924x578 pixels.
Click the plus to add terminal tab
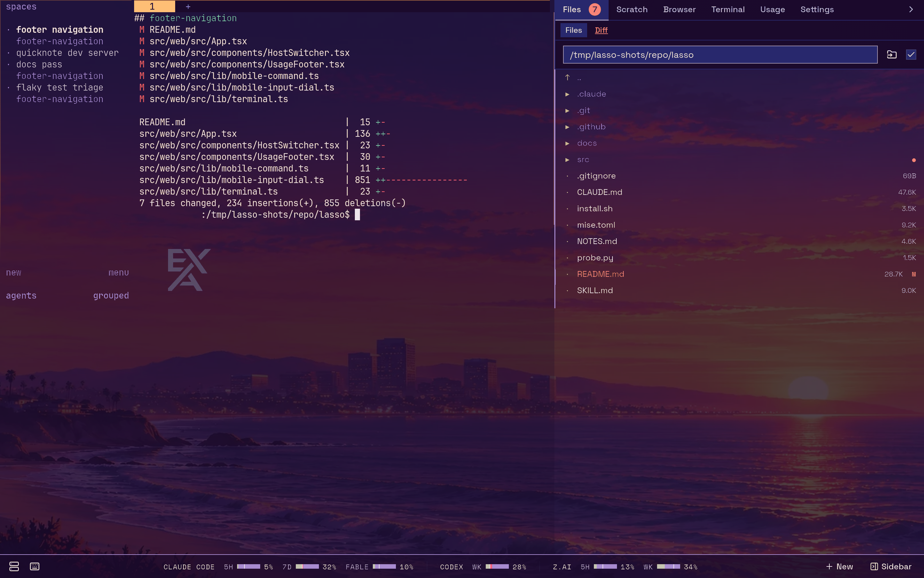coord(188,6)
